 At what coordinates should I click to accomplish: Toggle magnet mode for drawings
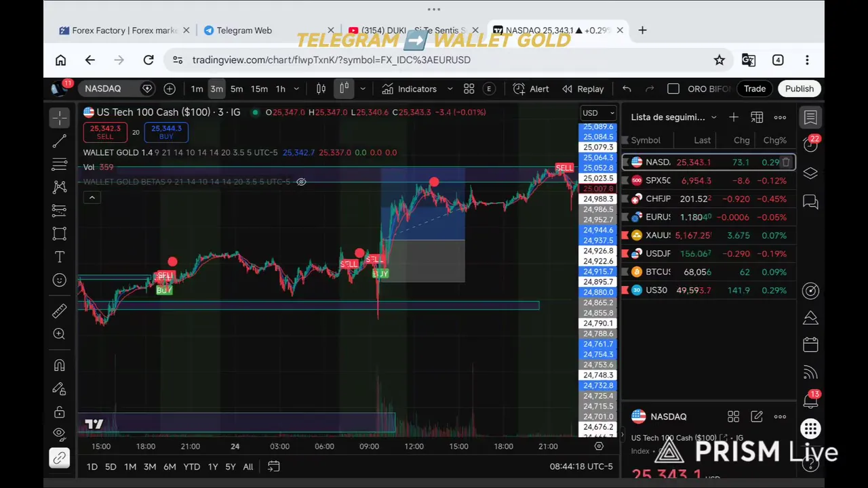[x=60, y=365]
